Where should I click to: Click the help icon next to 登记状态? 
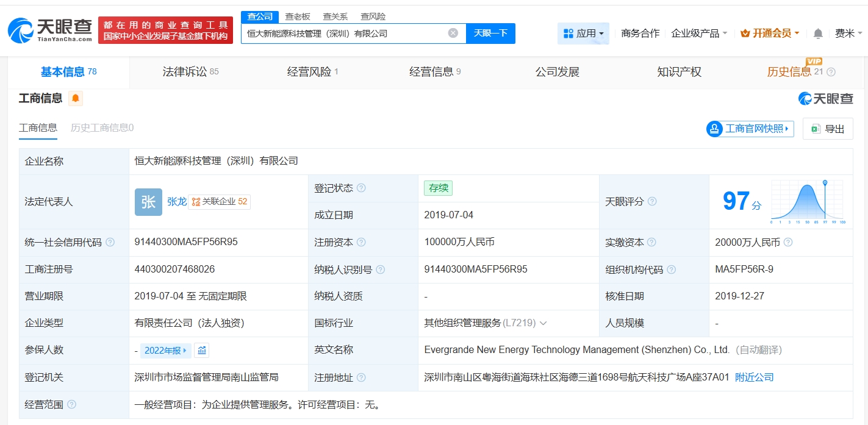tap(361, 188)
